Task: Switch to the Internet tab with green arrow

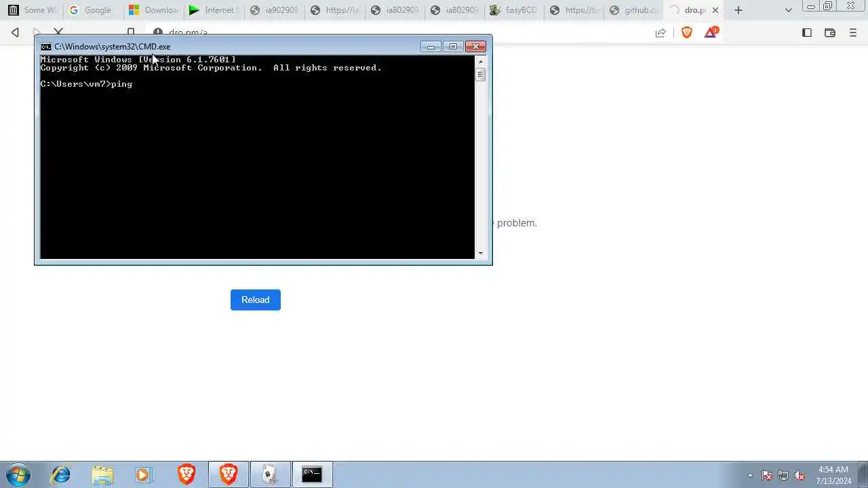Action: [214, 10]
